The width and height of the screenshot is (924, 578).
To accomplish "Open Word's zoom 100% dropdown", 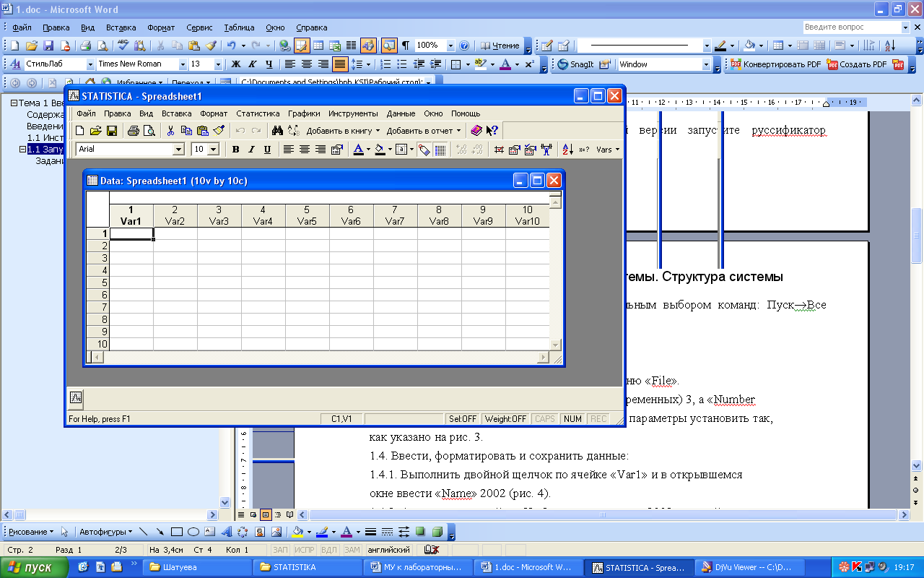I will [x=450, y=45].
